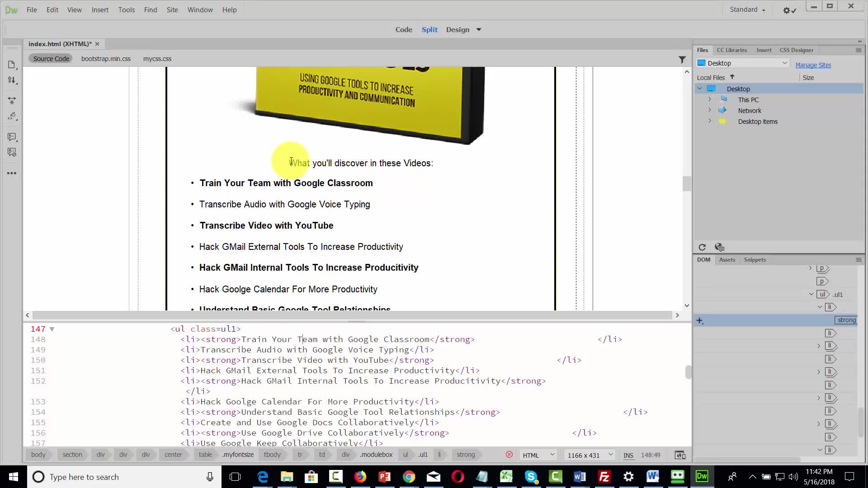Collapse the Desktop tree node
The width and height of the screenshot is (868, 488).
700,89
